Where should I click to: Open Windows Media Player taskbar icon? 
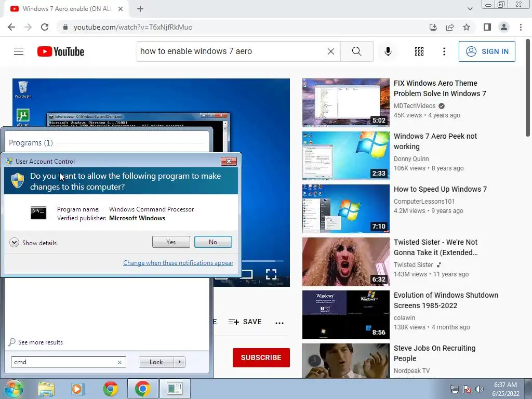point(78,389)
